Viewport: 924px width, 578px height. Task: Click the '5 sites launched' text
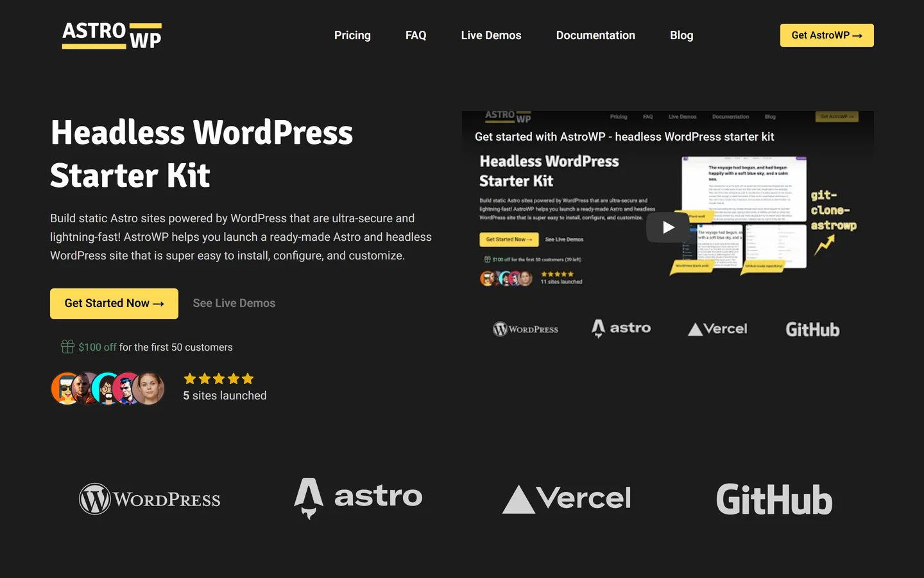pyautogui.click(x=225, y=396)
